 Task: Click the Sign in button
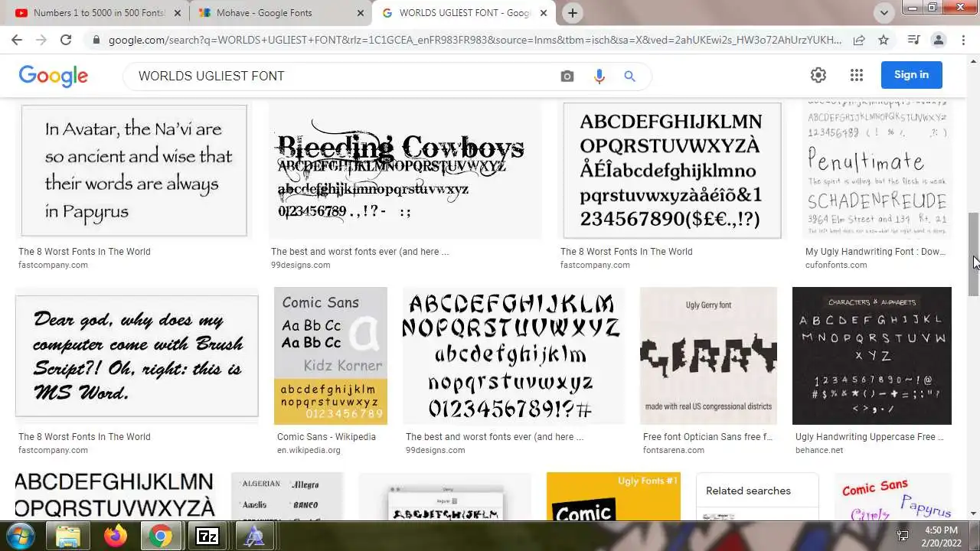(x=911, y=75)
